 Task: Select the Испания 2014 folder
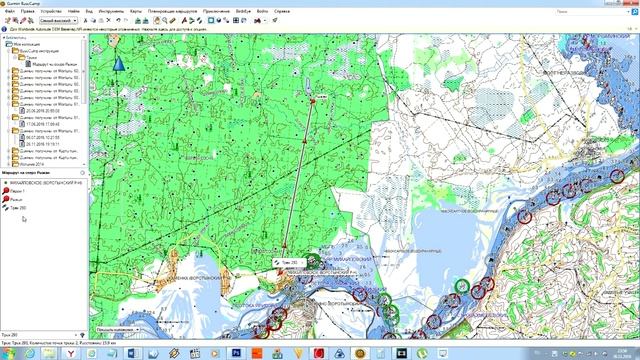pyautogui.click(x=32, y=164)
